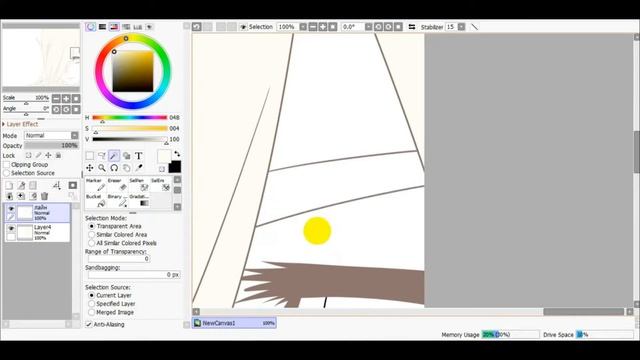
Task: Click the canvas horizontal scrollbar thumb
Action: point(583,312)
